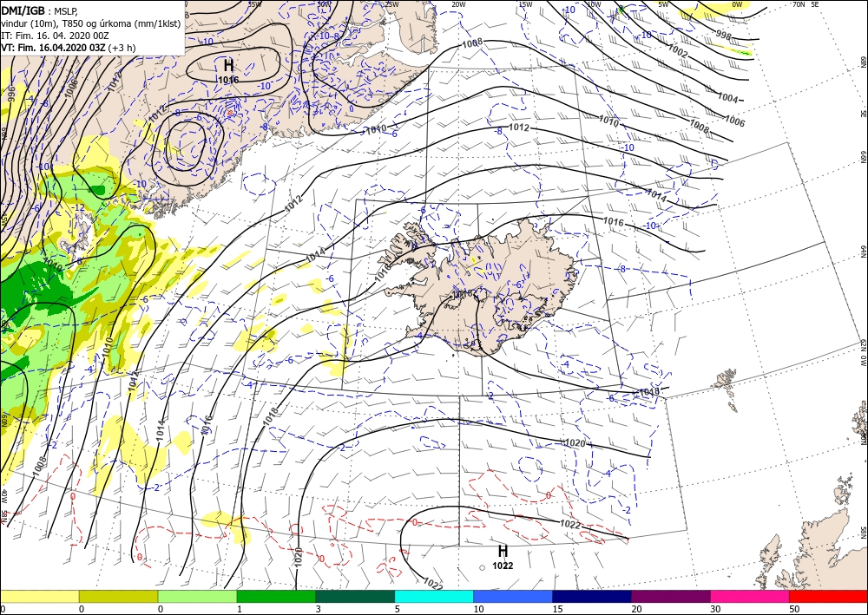The height and width of the screenshot is (615, 868).
Task: Click the "0W" longitude label along the top edge
Action: pyautogui.click(x=737, y=4)
